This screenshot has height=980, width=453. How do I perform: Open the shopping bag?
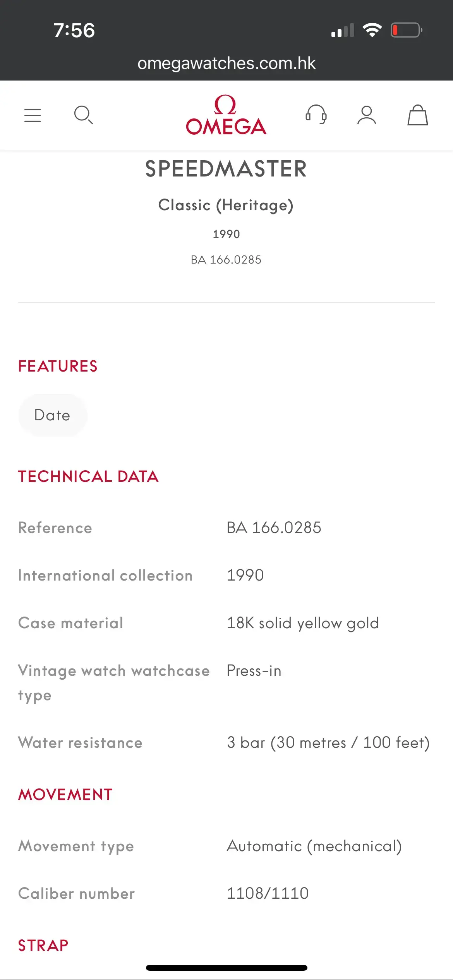click(x=417, y=115)
